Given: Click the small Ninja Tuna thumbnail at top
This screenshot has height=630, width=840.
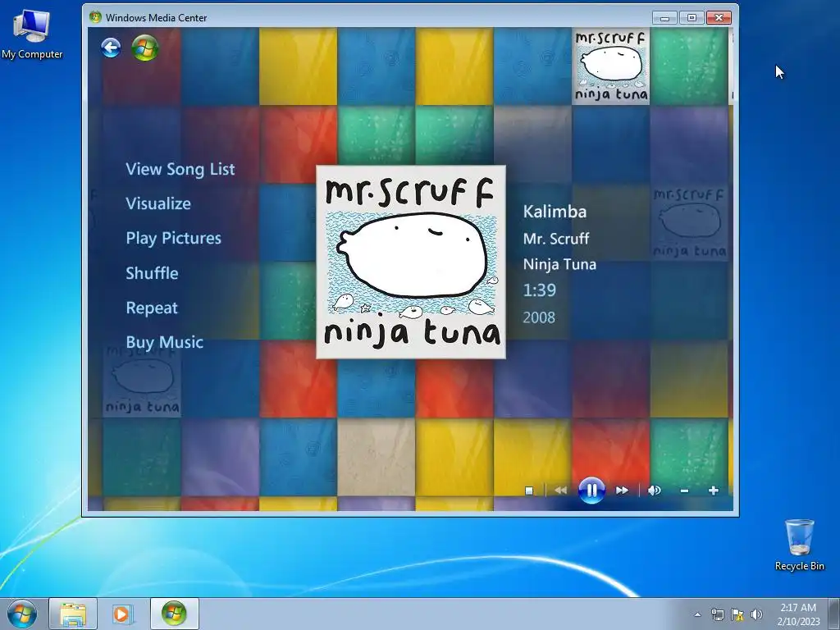Looking at the screenshot, I should coord(610,66).
